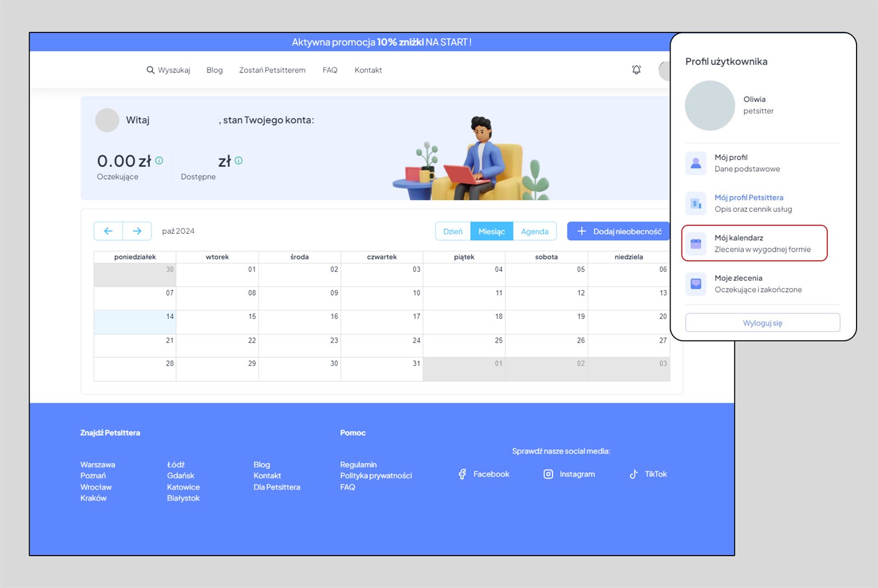Select the Miesiąc calendar view

tap(492, 231)
